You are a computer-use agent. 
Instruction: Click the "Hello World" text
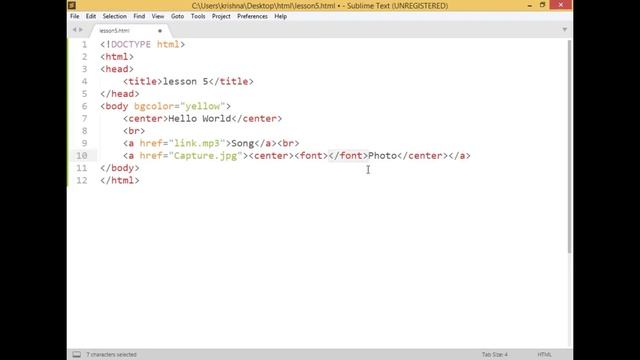click(200, 119)
